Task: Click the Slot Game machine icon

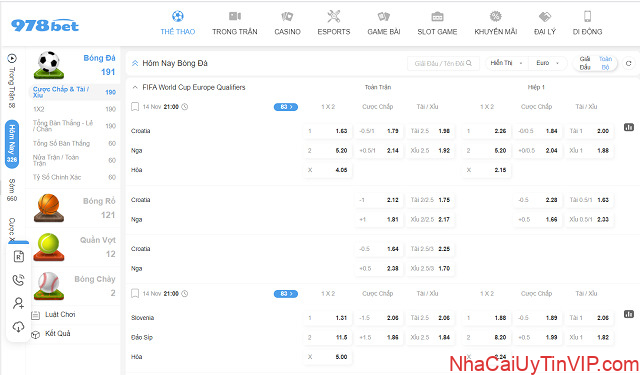Action: point(437,16)
